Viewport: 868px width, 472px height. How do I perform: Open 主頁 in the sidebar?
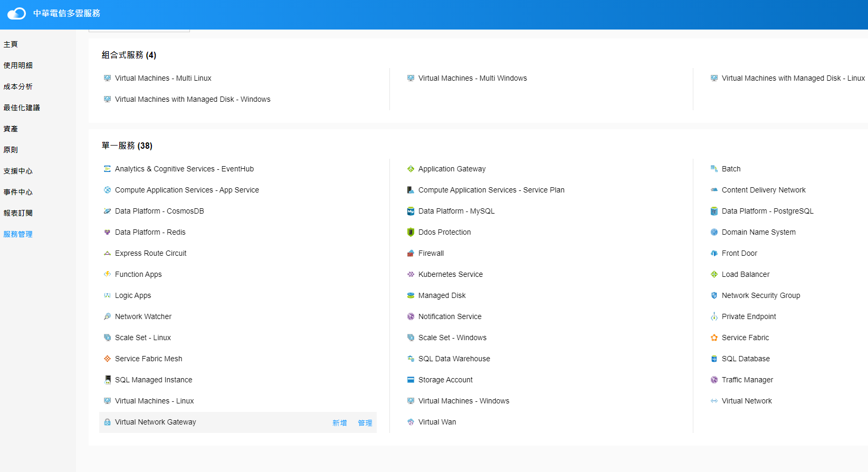(x=11, y=44)
